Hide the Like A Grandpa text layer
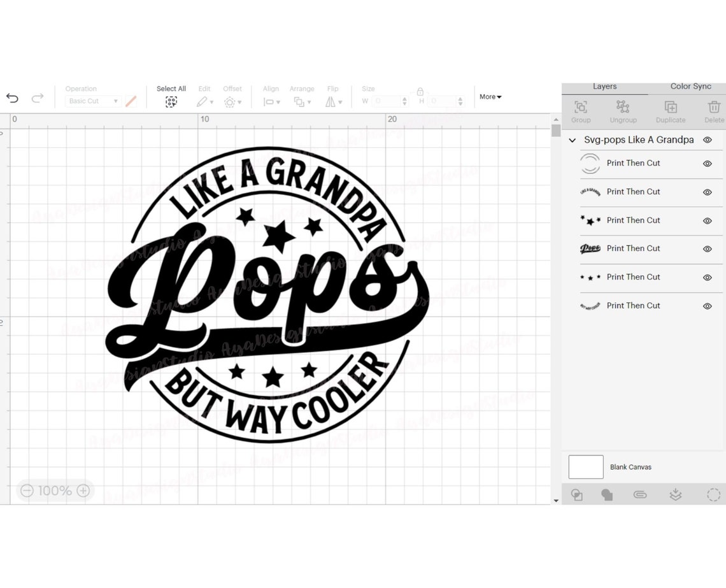 click(708, 192)
